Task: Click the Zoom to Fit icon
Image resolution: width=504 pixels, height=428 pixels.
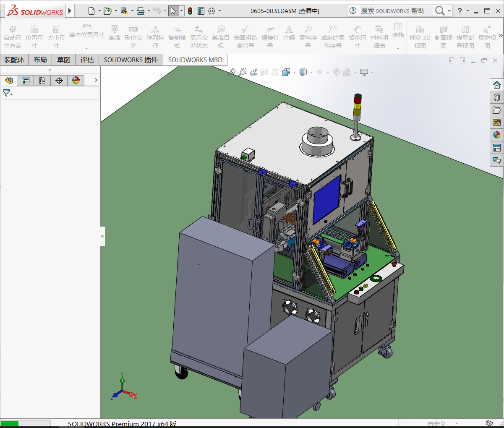Action: pyautogui.click(x=232, y=72)
